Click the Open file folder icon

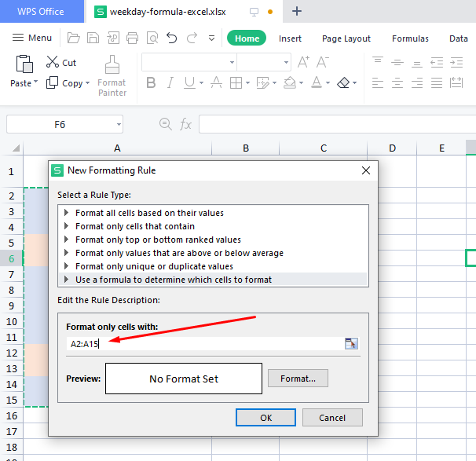pyautogui.click(x=74, y=38)
